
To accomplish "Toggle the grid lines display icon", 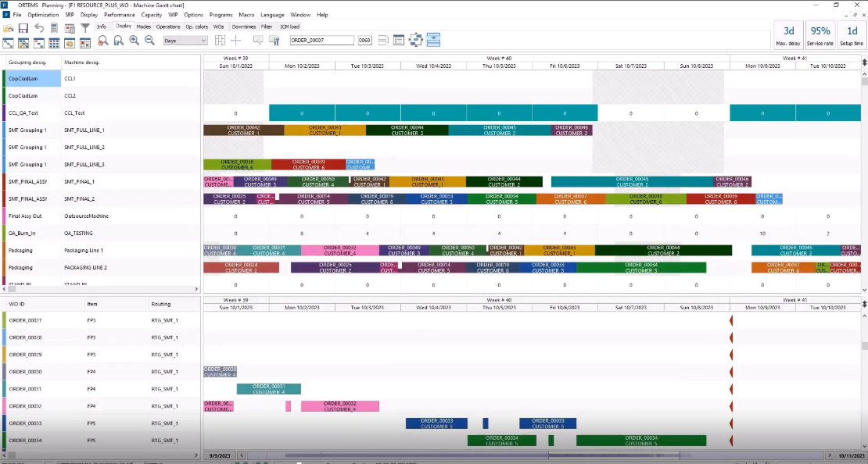I will pos(220,41).
